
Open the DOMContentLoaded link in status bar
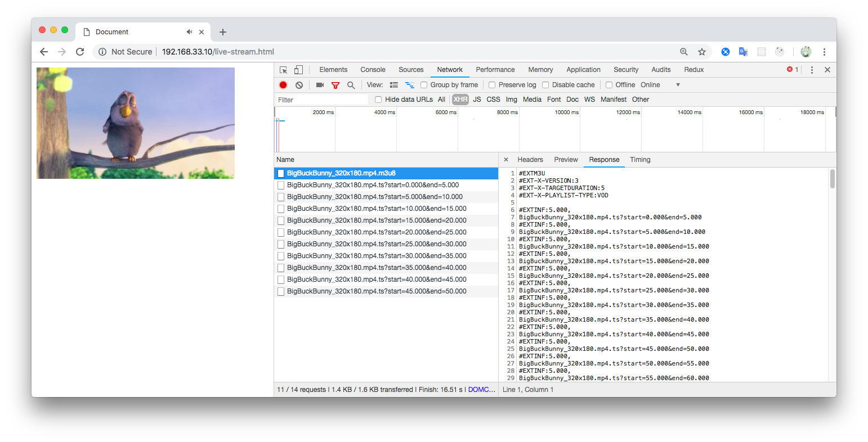tap(481, 389)
